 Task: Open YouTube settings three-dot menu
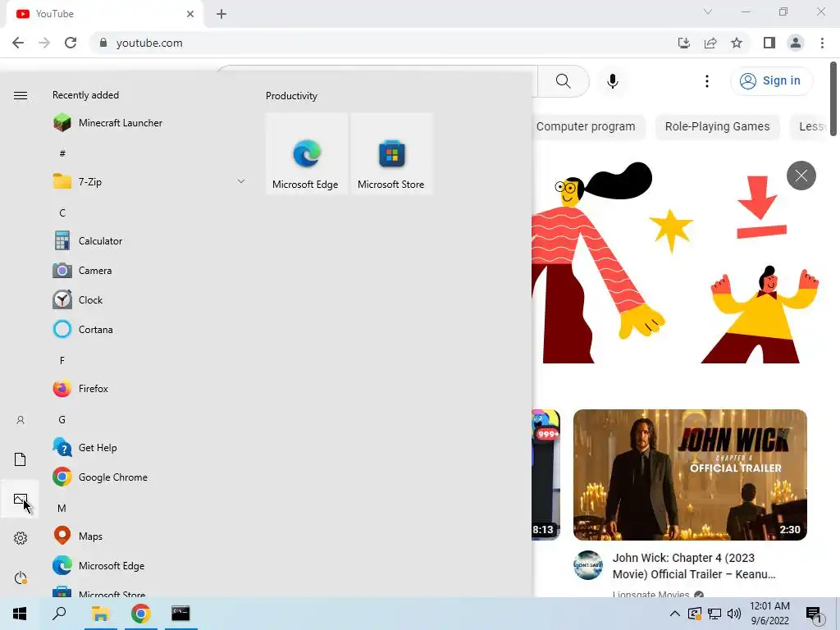pos(707,81)
